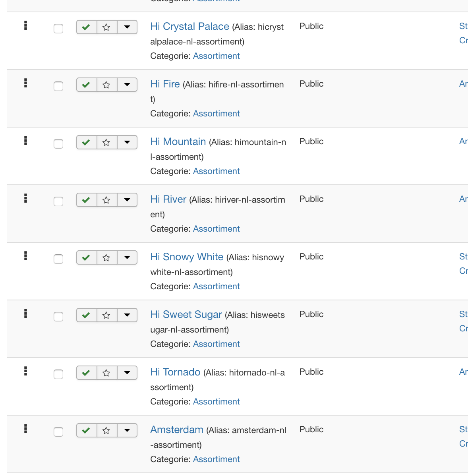Select the Hi Crystal Palace checkbox
The image size is (468, 476).
[x=58, y=29]
